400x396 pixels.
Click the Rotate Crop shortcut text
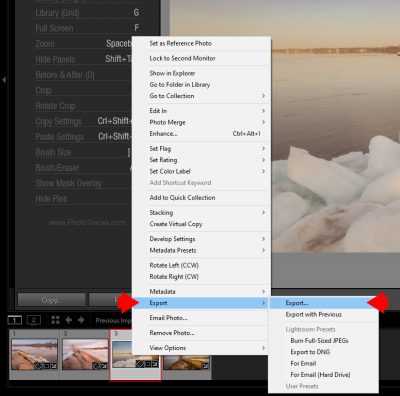[x=55, y=107]
